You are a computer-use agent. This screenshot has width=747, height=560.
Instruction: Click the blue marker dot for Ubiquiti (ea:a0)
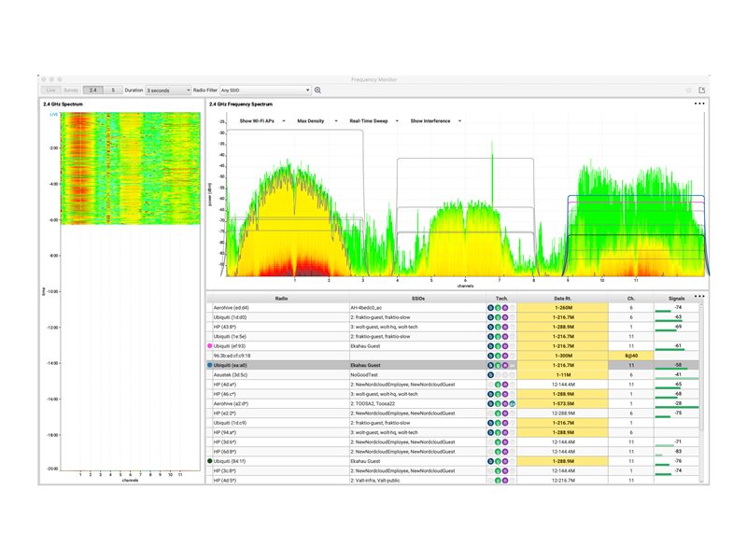(x=211, y=366)
